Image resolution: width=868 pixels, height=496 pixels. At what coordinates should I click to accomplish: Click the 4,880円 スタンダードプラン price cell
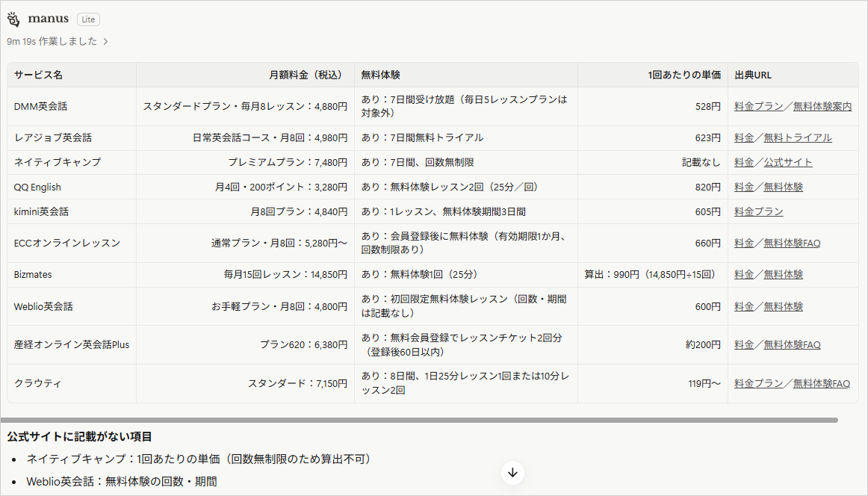coord(245,106)
